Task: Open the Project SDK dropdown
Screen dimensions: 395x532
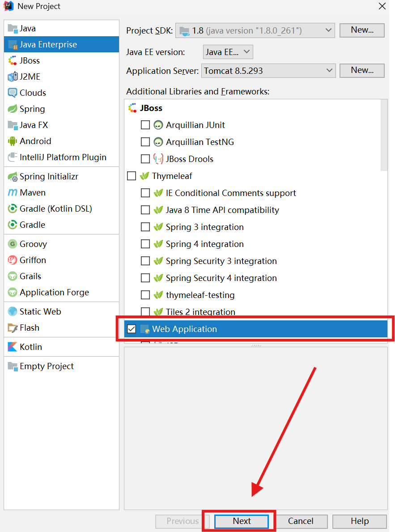Action: pos(255,31)
